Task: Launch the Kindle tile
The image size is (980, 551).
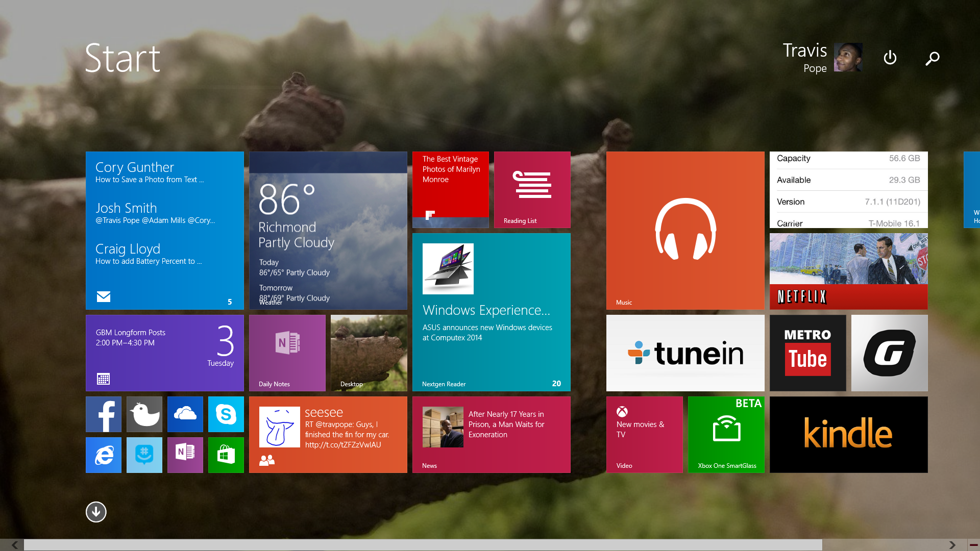Action: [x=849, y=435]
